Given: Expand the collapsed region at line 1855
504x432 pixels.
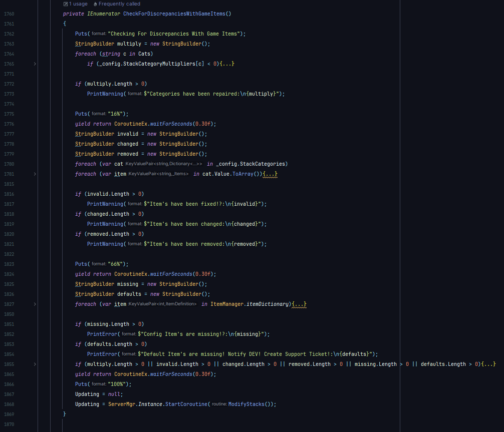Looking at the screenshot, I should (x=35, y=364).
